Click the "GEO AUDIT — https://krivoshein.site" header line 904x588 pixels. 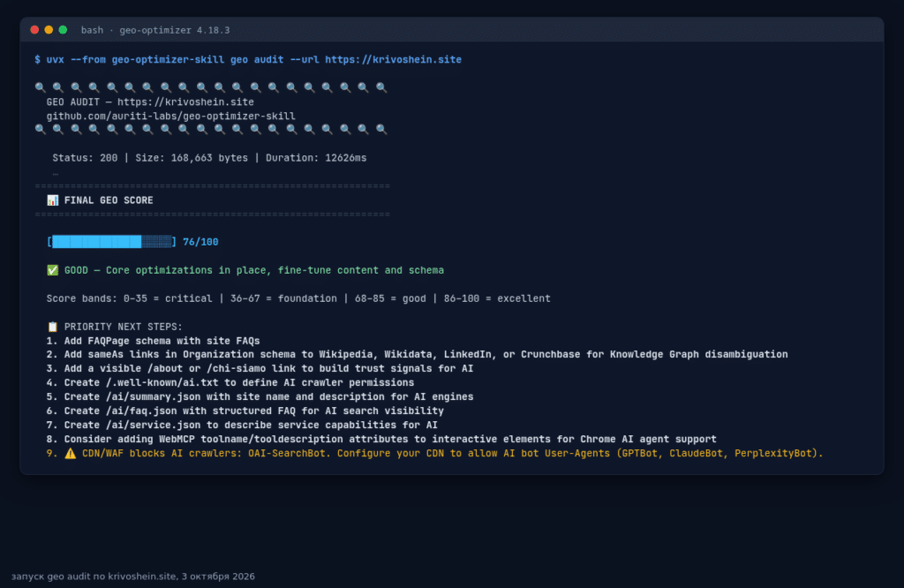(150, 102)
